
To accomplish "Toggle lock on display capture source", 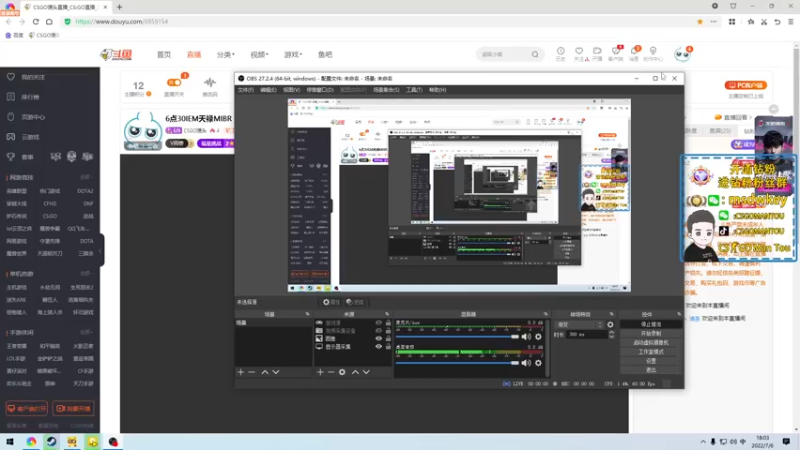I will pyautogui.click(x=388, y=346).
